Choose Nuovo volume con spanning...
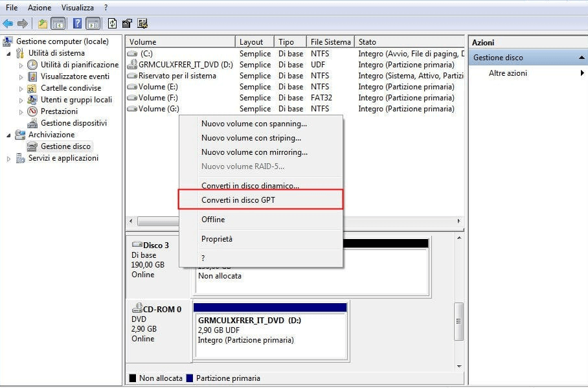This screenshot has width=588, height=388. pyautogui.click(x=260, y=124)
